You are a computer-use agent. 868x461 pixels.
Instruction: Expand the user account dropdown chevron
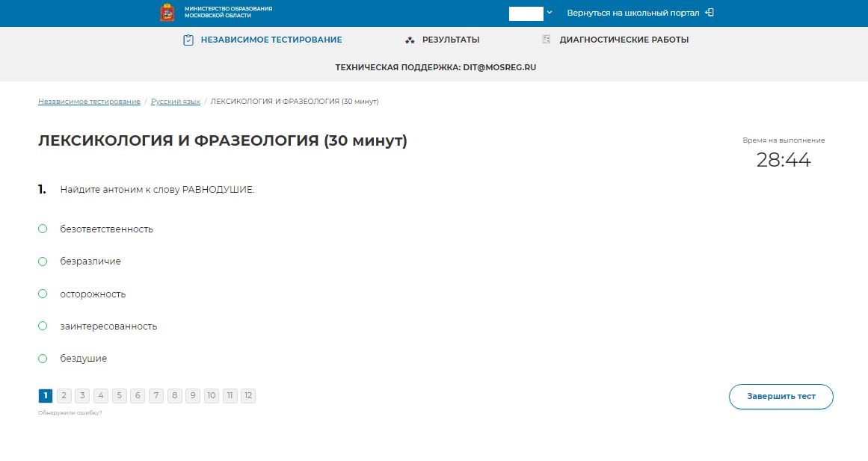(x=550, y=12)
